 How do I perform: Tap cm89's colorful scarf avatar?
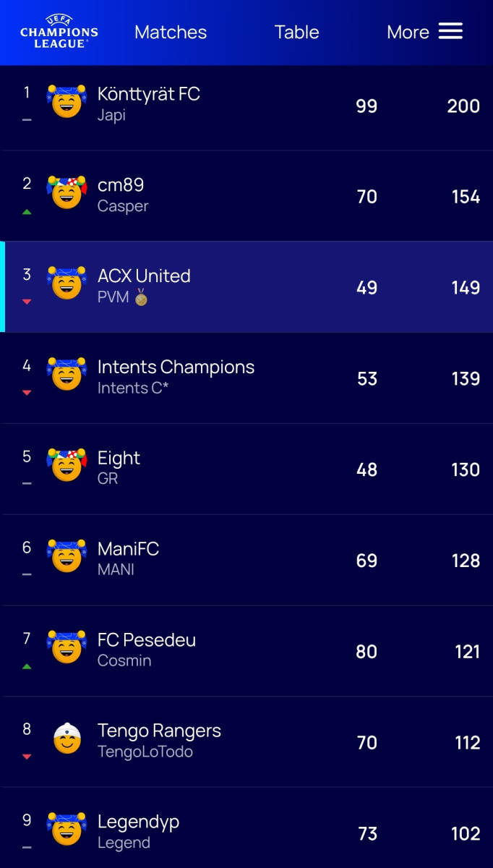(67, 193)
